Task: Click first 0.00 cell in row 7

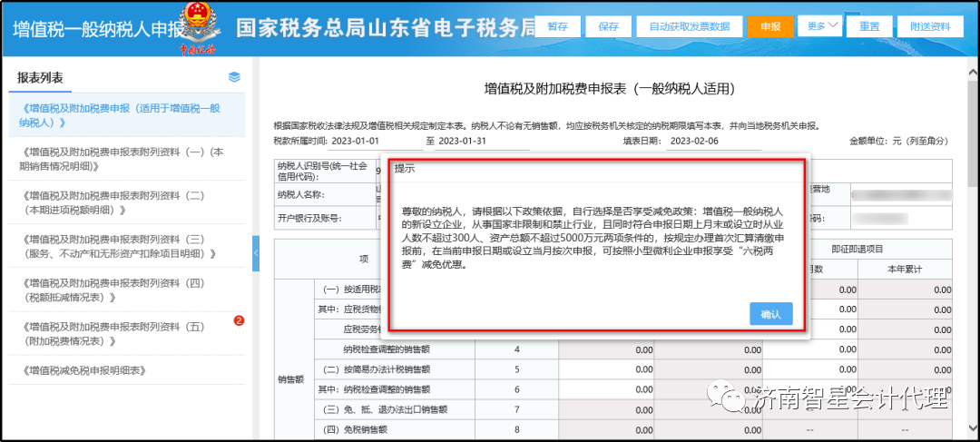Action: [x=606, y=410]
